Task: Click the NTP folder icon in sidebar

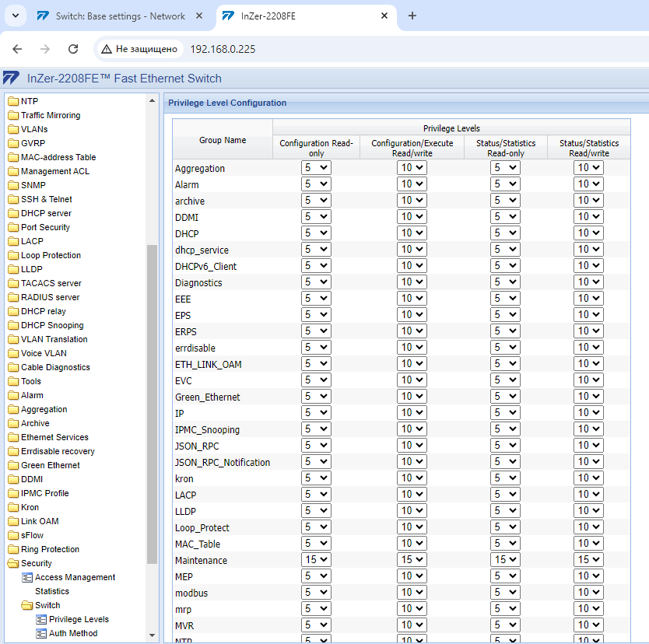Action: [13, 101]
